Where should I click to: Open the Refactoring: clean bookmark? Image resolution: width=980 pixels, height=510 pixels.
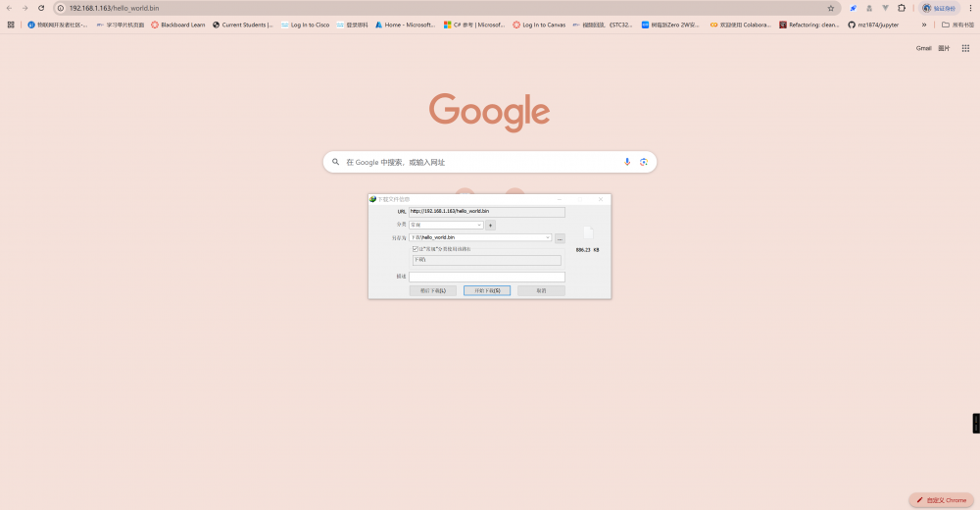(x=809, y=25)
